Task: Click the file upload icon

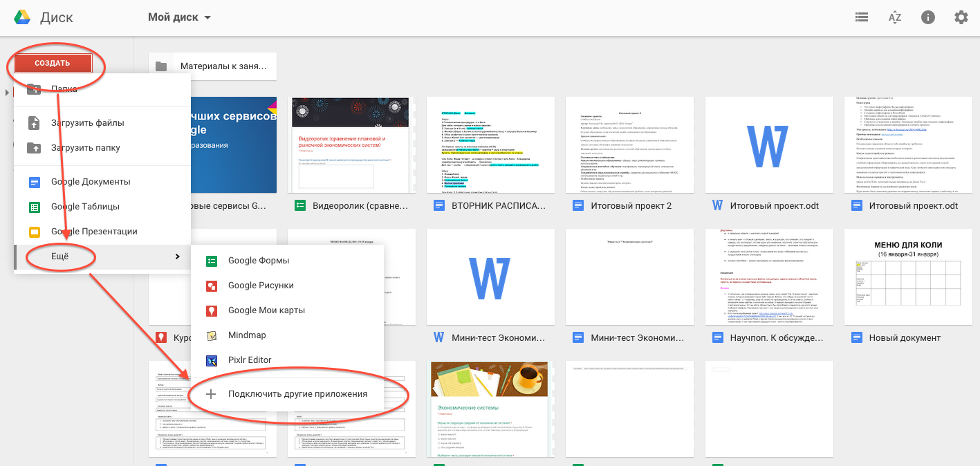Action: click(x=34, y=123)
